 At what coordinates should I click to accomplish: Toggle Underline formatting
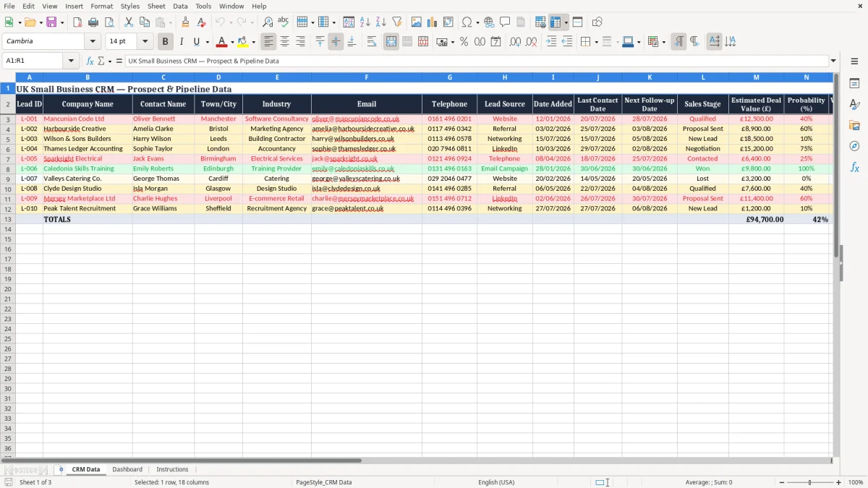pos(196,42)
